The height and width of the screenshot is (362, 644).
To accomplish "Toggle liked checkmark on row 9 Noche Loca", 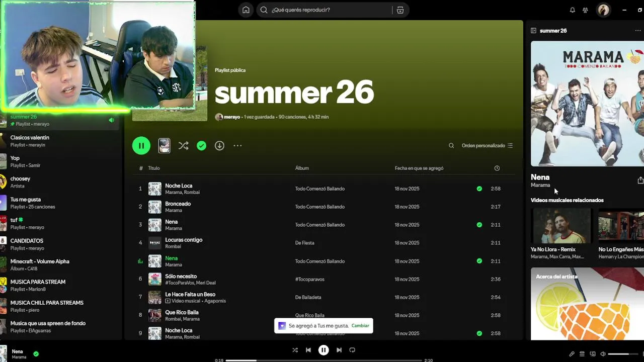I will pyautogui.click(x=479, y=333).
